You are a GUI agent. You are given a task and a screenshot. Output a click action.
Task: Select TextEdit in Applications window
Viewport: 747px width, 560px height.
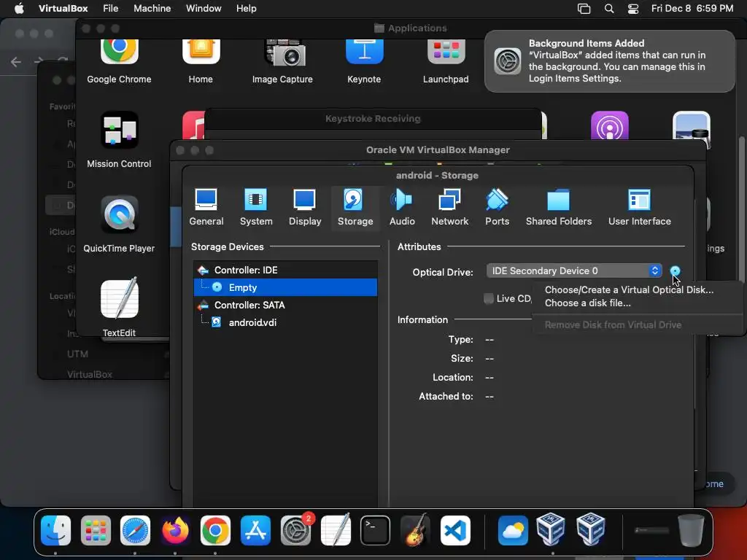pos(119,307)
